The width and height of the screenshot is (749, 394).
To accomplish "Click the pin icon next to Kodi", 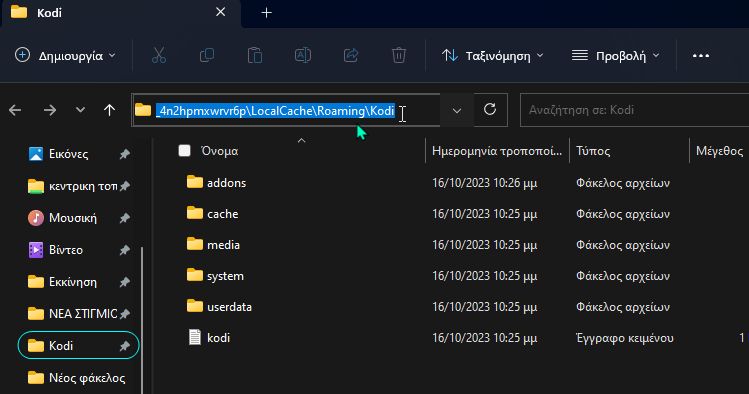I will point(125,346).
